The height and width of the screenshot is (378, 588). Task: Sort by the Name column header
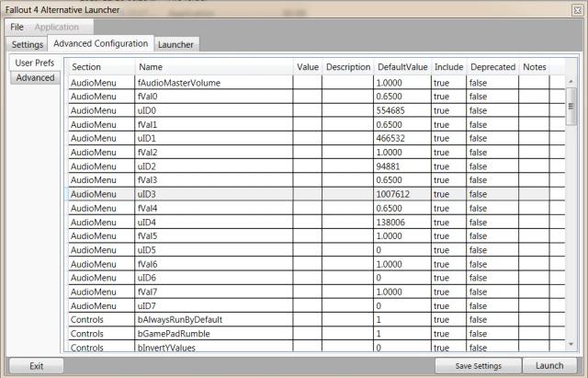coord(214,67)
